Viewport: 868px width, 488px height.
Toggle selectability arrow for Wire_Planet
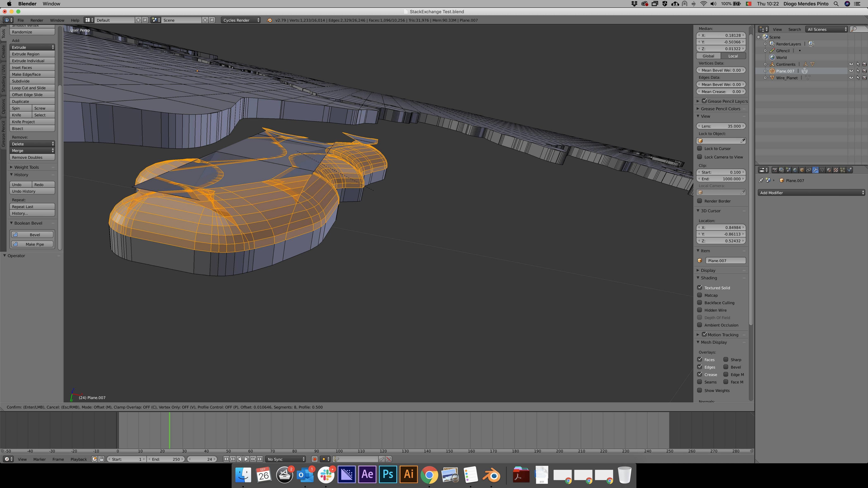click(x=858, y=78)
